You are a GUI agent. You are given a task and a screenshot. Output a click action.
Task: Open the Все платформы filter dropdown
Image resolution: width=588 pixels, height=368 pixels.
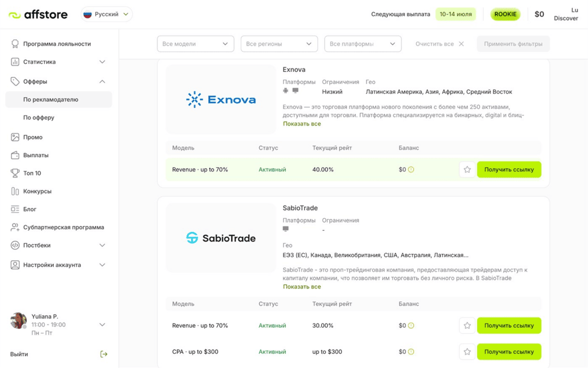tap(363, 44)
